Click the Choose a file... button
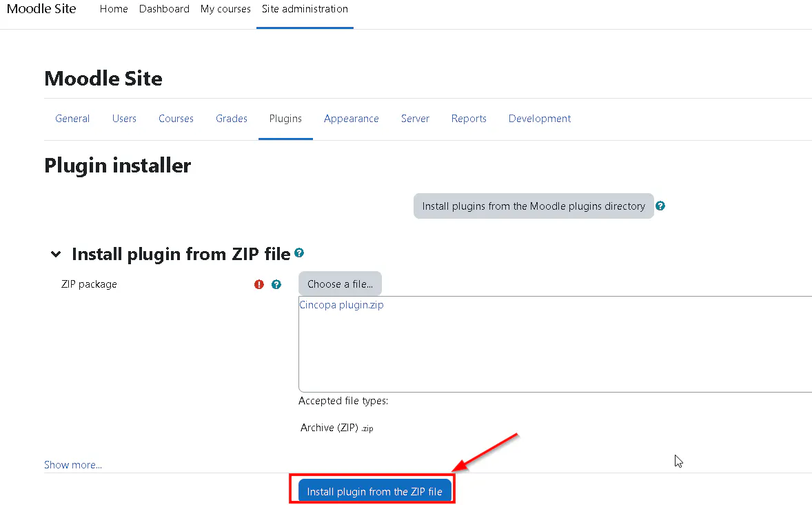The width and height of the screenshot is (812, 505). tap(340, 284)
